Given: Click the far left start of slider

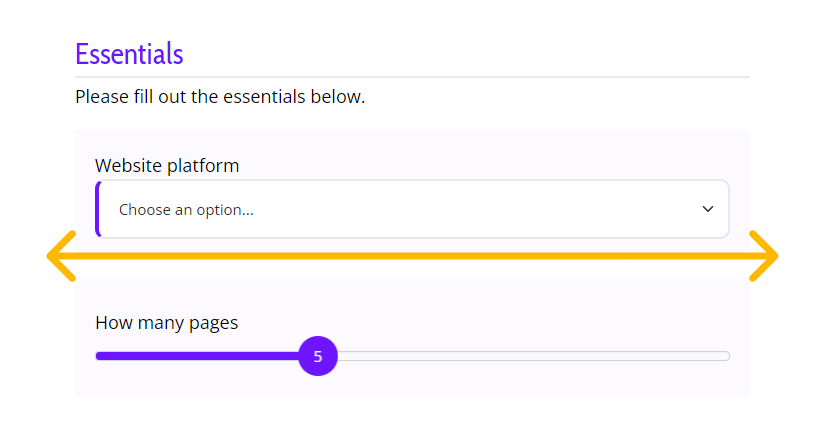Looking at the screenshot, I should click(99, 356).
